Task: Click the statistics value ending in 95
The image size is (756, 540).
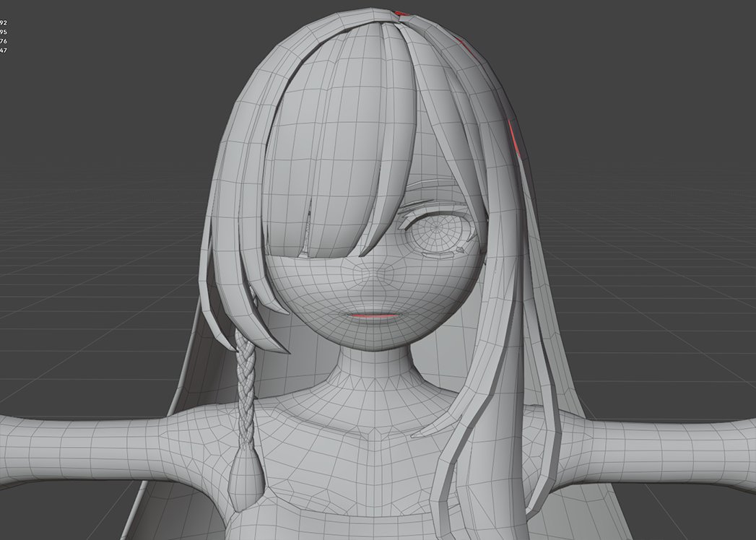Action: point(4,32)
